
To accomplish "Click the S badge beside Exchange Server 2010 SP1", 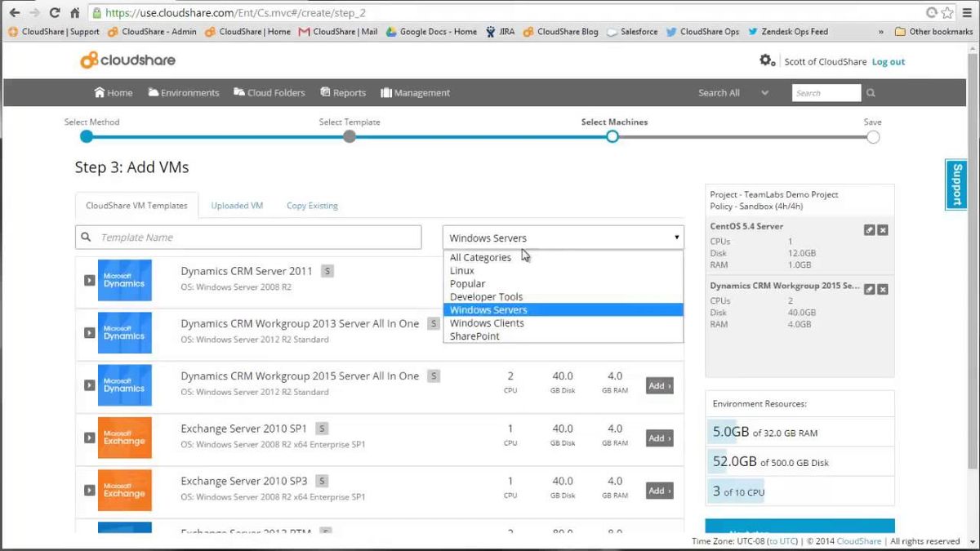I will 322,429.
